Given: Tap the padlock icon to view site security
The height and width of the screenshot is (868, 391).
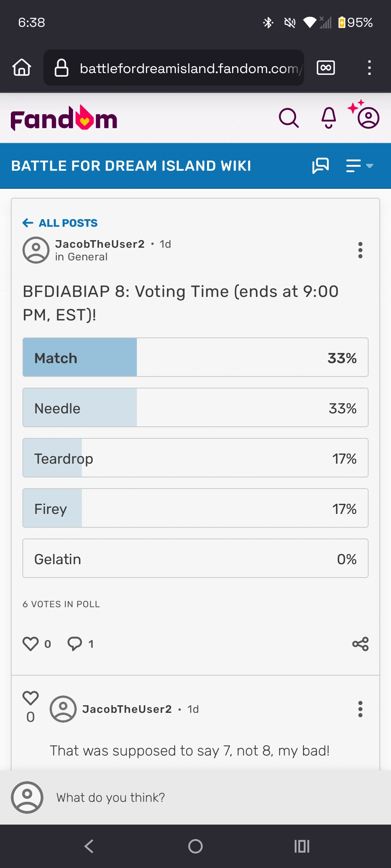Looking at the screenshot, I should (x=61, y=67).
